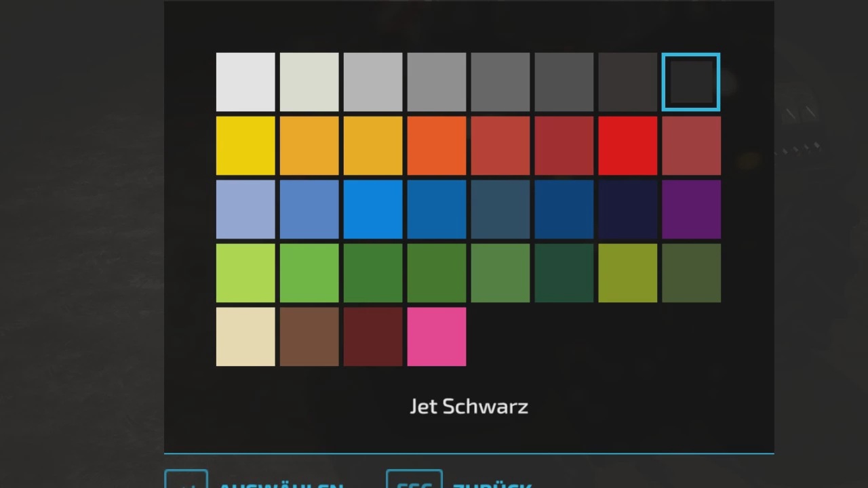Select the brown color swatch
The width and height of the screenshot is (868, 488).
pyautogui.click(x=309, y=337)
